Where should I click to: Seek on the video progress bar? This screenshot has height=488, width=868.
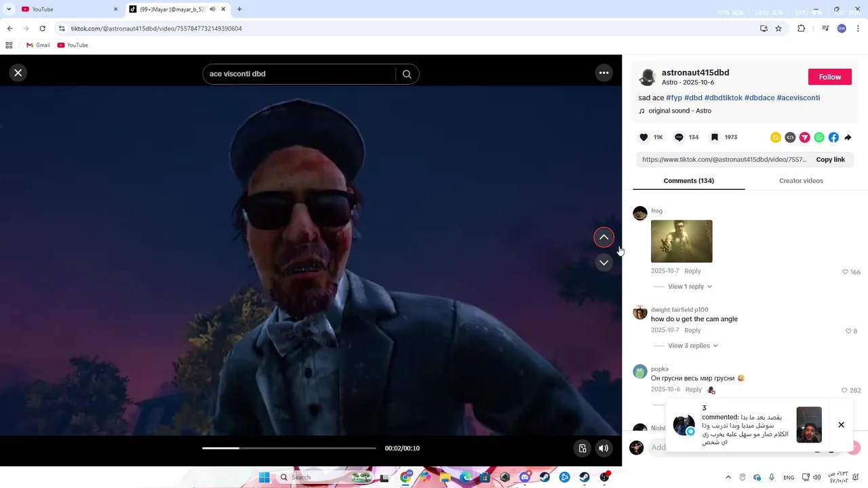289,448
